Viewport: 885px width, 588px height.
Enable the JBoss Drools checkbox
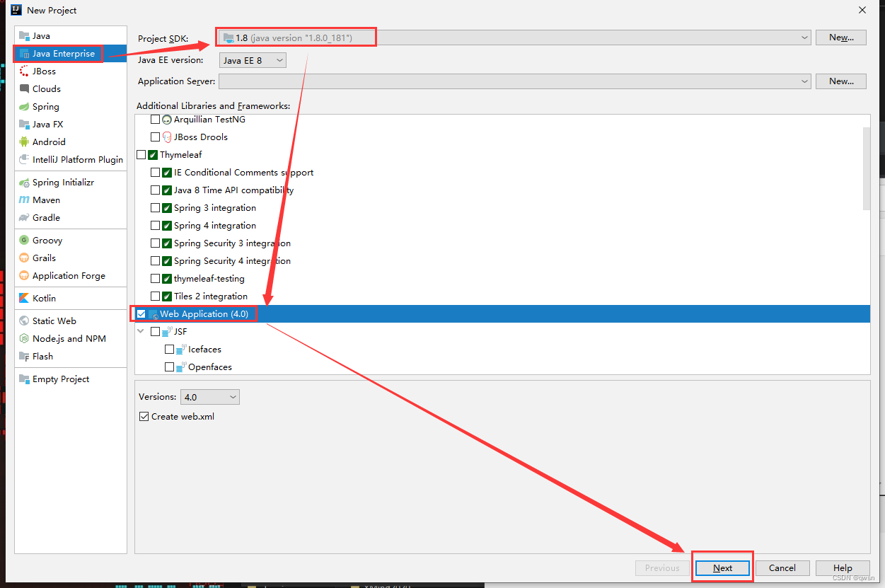tap(156, 137)
